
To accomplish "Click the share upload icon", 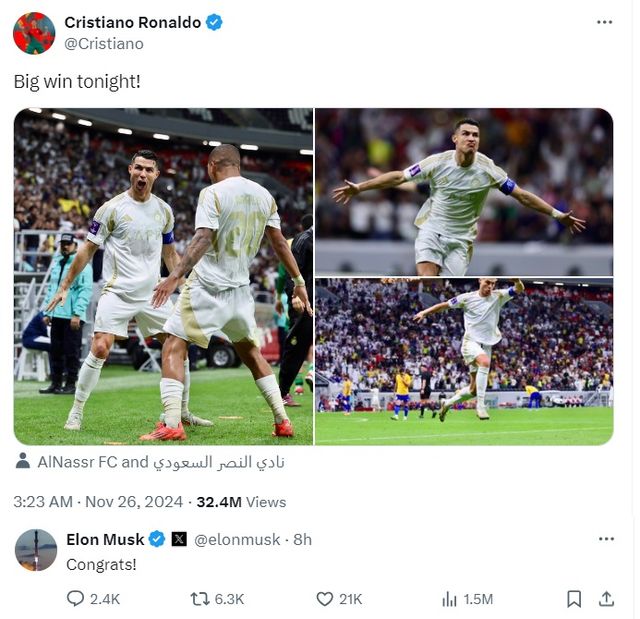I will 606,599.
